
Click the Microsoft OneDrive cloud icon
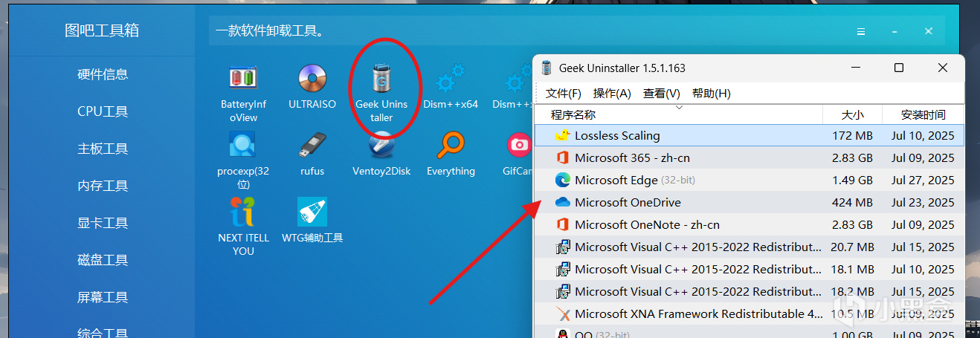tap(563, 202)
